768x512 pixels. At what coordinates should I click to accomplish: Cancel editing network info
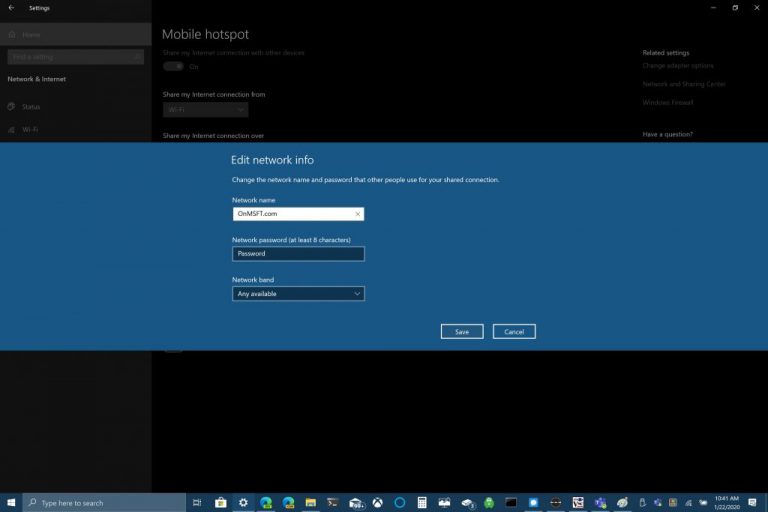click(514, 331)
